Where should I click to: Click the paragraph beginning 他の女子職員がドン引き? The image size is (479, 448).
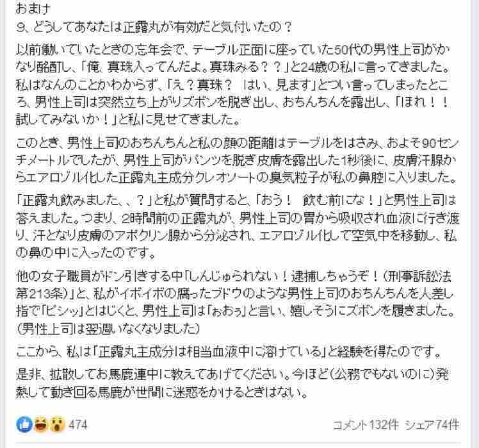click(235, 303)
